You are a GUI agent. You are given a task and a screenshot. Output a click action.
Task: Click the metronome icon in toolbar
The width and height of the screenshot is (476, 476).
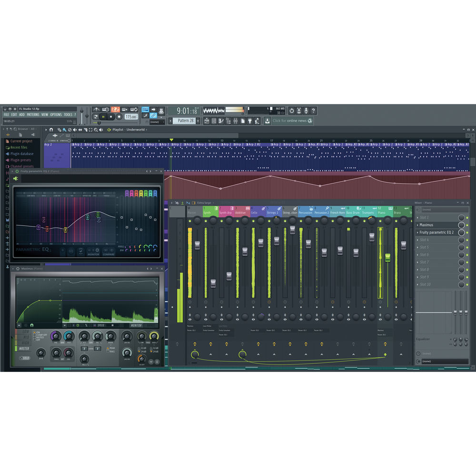pos(96,110)
